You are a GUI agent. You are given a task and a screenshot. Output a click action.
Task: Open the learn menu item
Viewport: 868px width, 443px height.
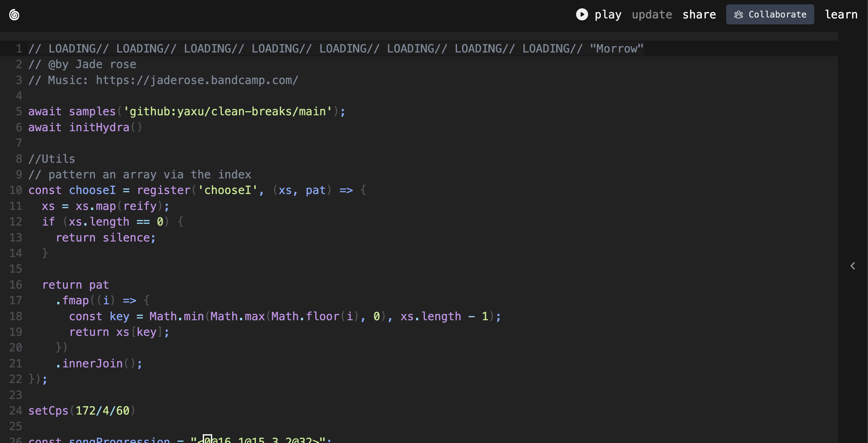(x=841, y=14)
